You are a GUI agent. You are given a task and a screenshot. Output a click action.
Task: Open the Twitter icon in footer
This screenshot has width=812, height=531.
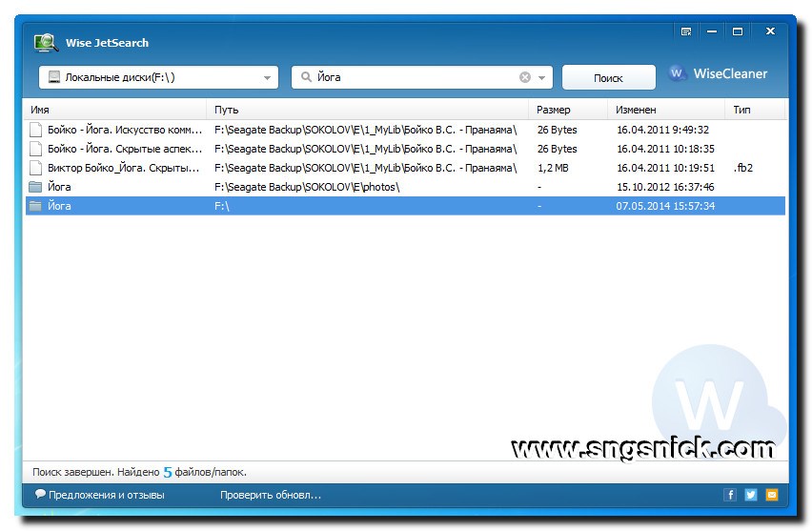point(751,495)
